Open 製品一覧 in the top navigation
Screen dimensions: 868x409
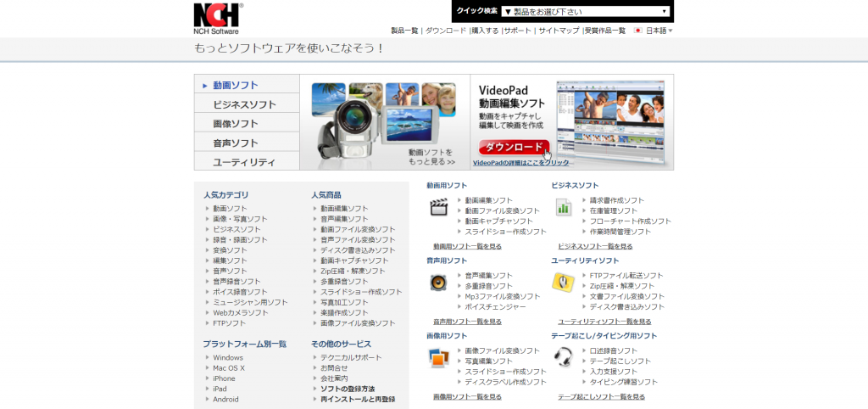pos(404,31)
